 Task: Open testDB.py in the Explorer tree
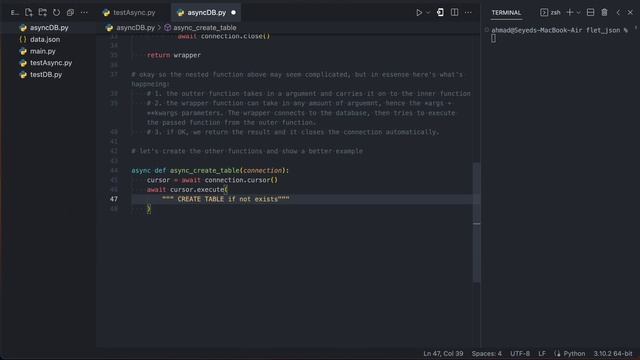46,75
